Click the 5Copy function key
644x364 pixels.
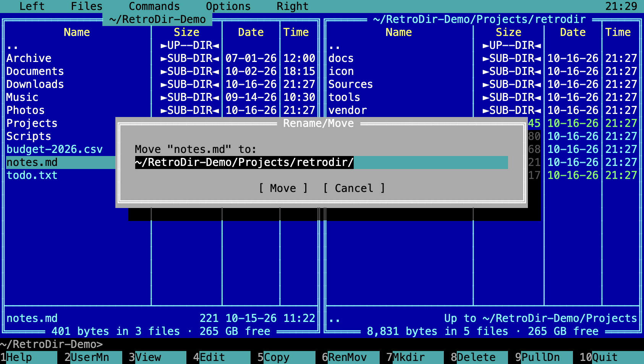pyautogui.click(x=286, y=357)
